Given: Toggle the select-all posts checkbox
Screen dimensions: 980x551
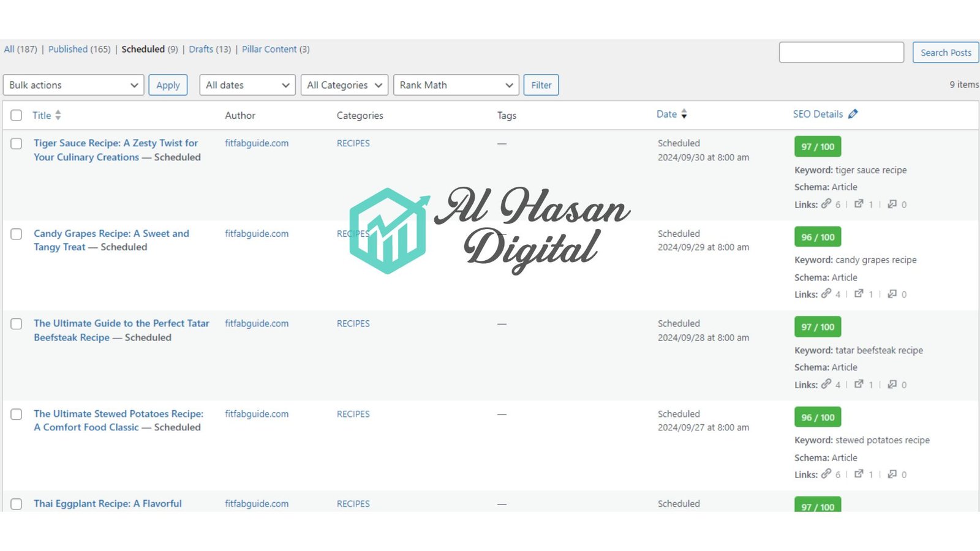Looking at the screenshot, I should 17,115.
